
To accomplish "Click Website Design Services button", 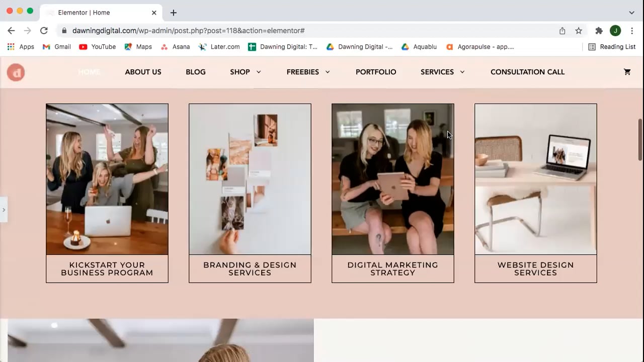I will [536, 269].
